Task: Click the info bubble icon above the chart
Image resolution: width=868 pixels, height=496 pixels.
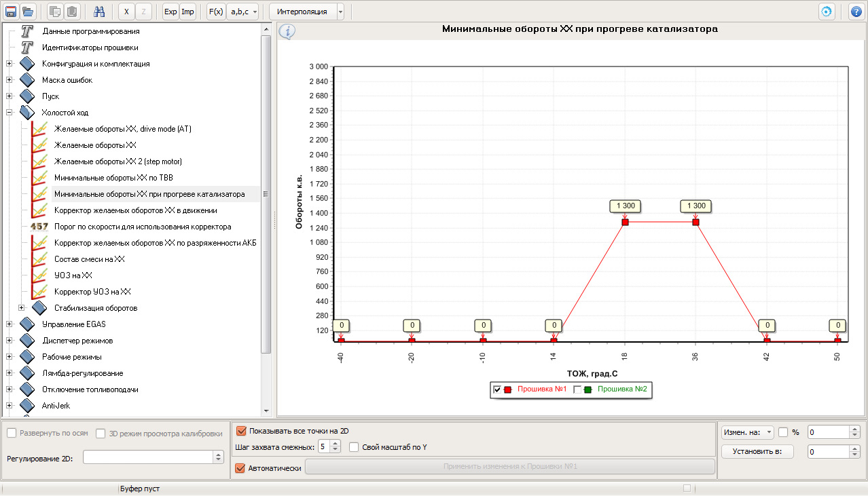Action: click(x=287, y=32)
